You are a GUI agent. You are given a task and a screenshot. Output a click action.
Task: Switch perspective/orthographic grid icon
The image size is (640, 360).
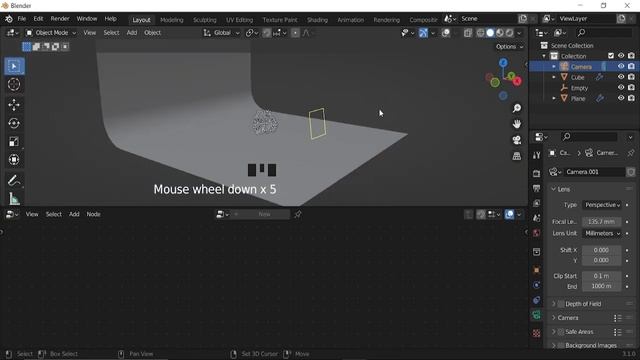click(x=517, y=156)
